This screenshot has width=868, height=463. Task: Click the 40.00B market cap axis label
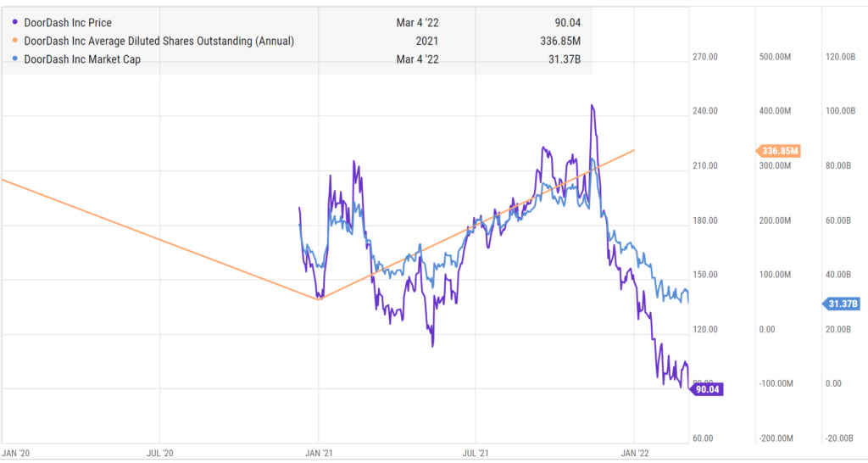click(838, 275)
